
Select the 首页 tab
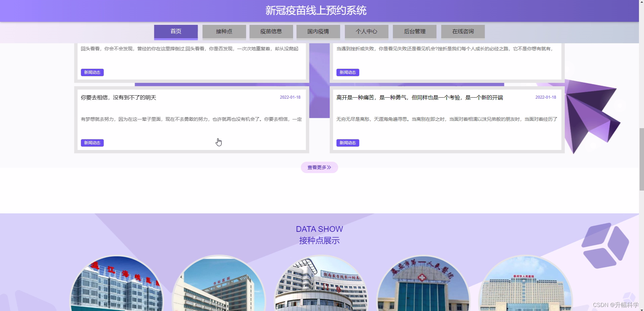[x=175, y=31]
